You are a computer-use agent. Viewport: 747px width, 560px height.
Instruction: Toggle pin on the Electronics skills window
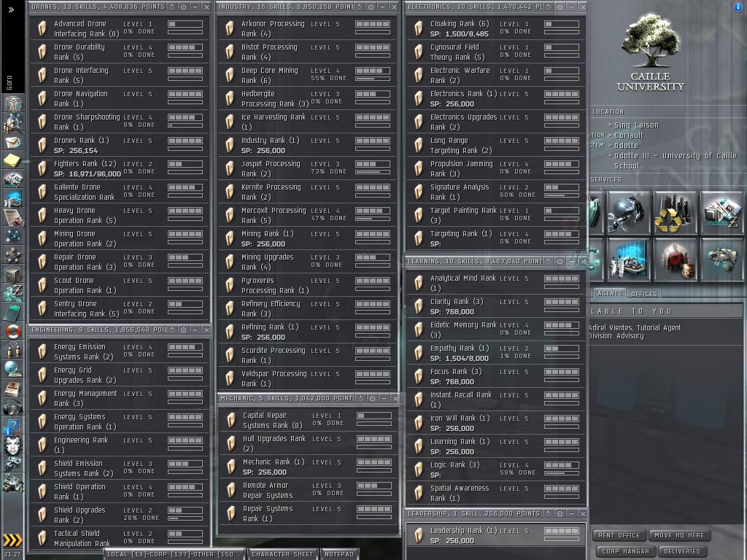[560, 7]
